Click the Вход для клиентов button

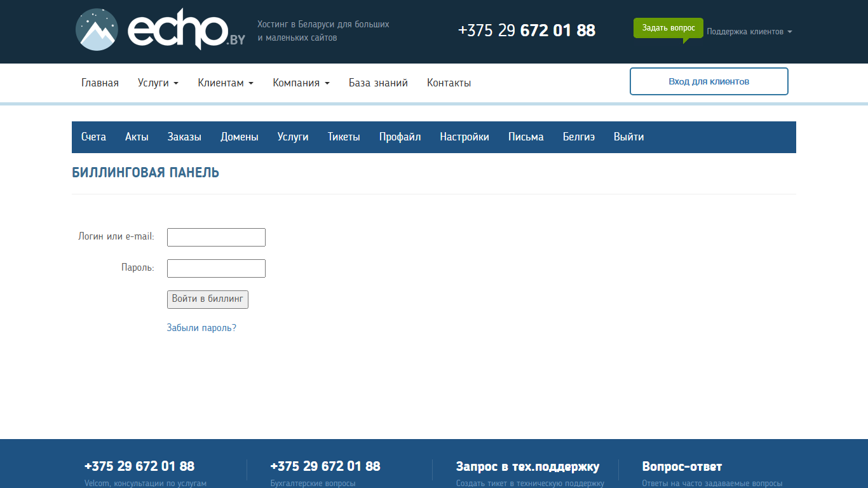[x=709, y=81]
